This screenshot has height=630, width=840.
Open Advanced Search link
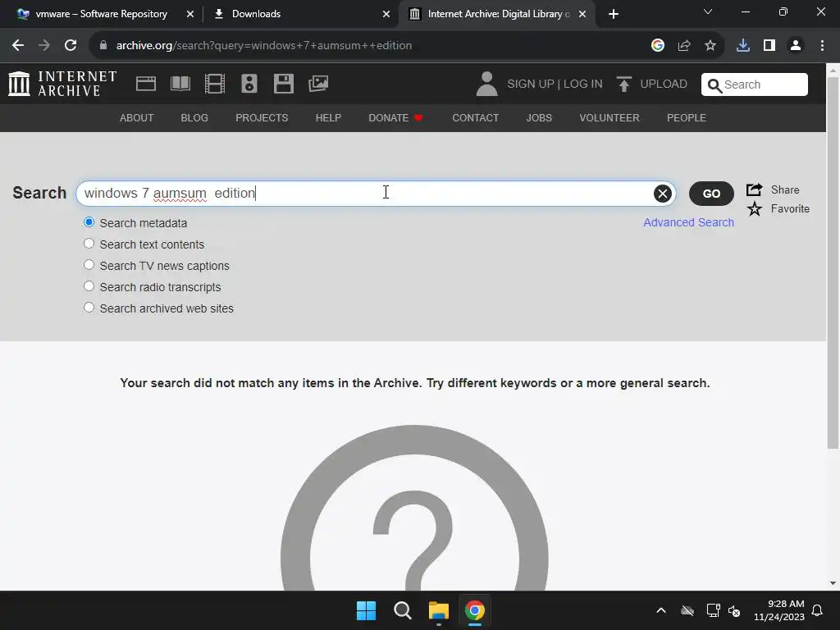(688, 222)
